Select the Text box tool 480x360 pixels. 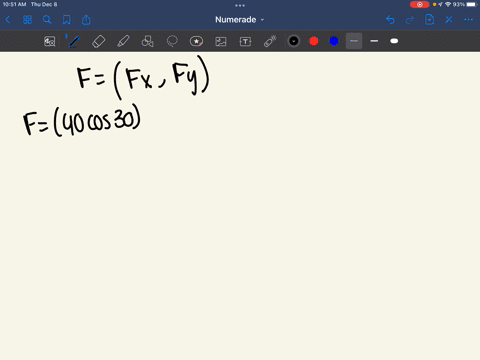tap(245, 41)
